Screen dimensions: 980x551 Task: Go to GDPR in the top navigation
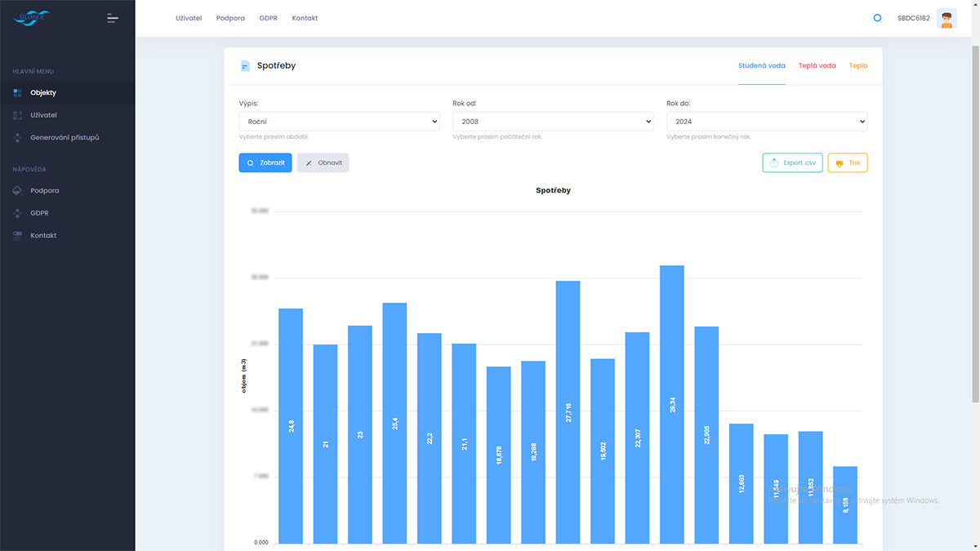click(269, 18)
